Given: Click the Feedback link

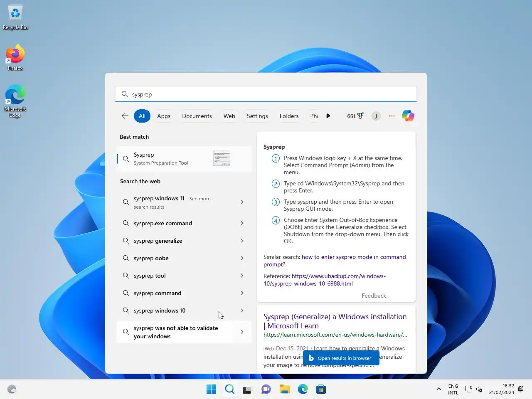Looking at the screenshot, I should 374,296.
